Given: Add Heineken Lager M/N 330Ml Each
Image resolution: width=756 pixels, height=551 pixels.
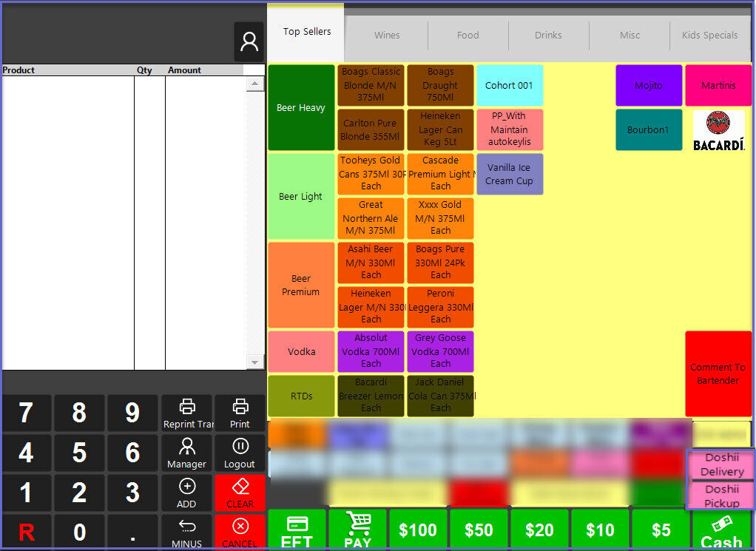Looking at the screenshot, I should point(371,307).
